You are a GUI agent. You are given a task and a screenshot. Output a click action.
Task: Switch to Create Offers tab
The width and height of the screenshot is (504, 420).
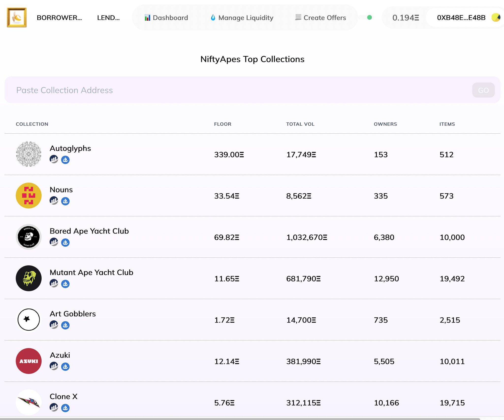320,18
